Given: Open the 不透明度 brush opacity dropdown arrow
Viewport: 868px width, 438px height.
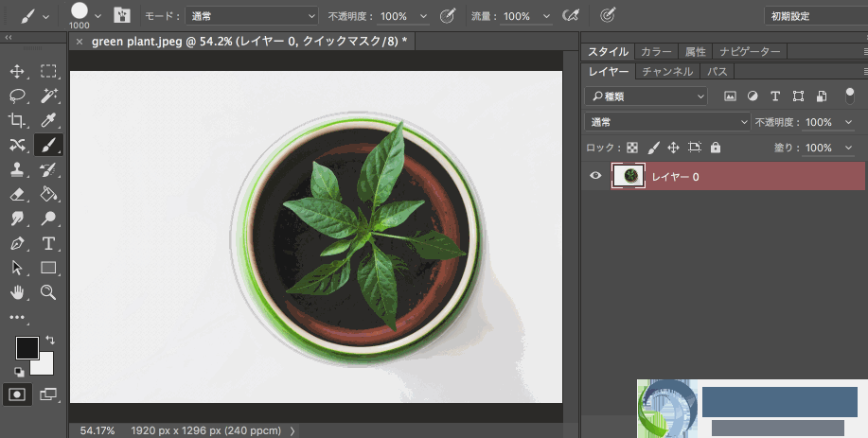Looking at the screenshot, I should [x=423, y=16].
